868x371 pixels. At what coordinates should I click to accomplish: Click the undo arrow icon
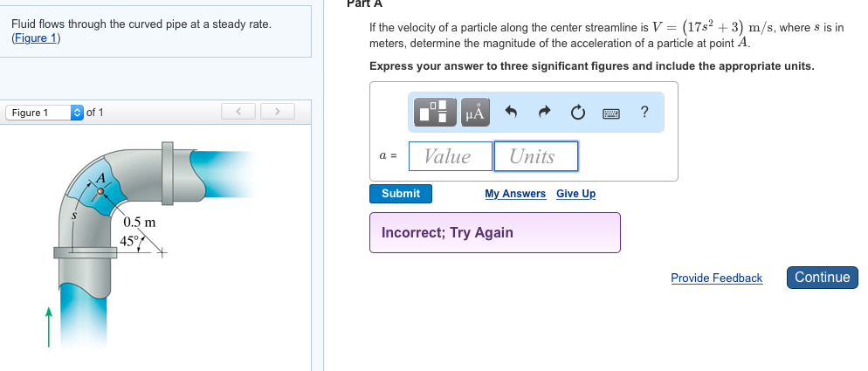[x=513, y=112]
